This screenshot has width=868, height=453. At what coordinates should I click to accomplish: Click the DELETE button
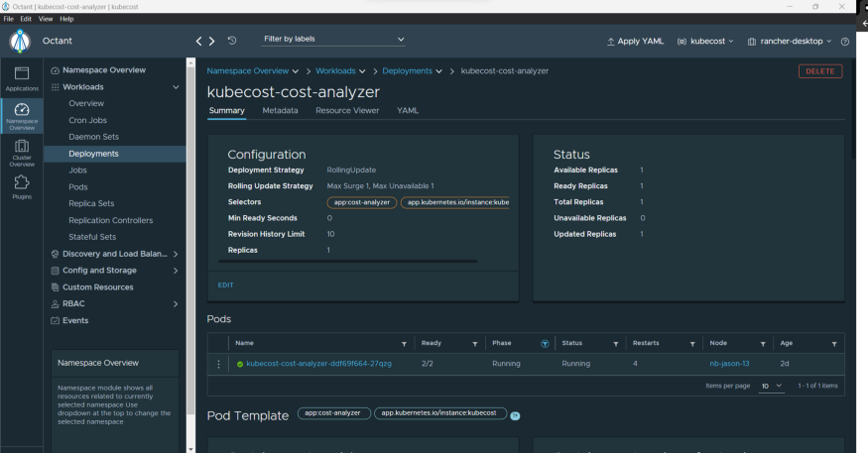pos(819,71)
